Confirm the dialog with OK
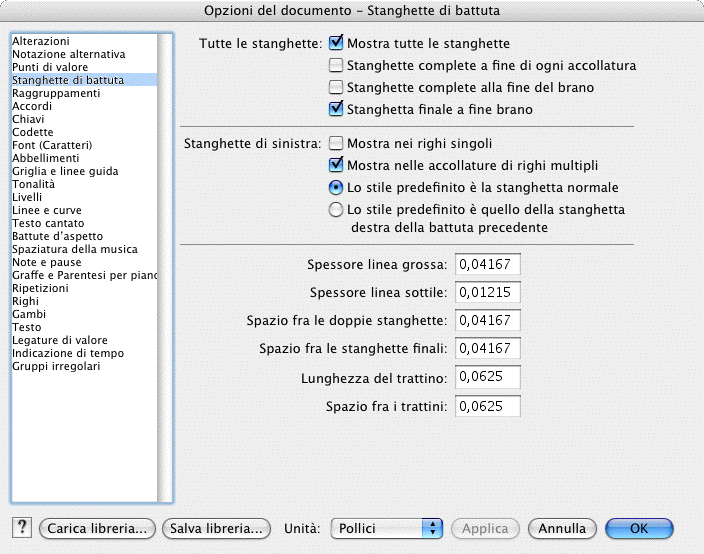704x554 pixels. (639, 528)
